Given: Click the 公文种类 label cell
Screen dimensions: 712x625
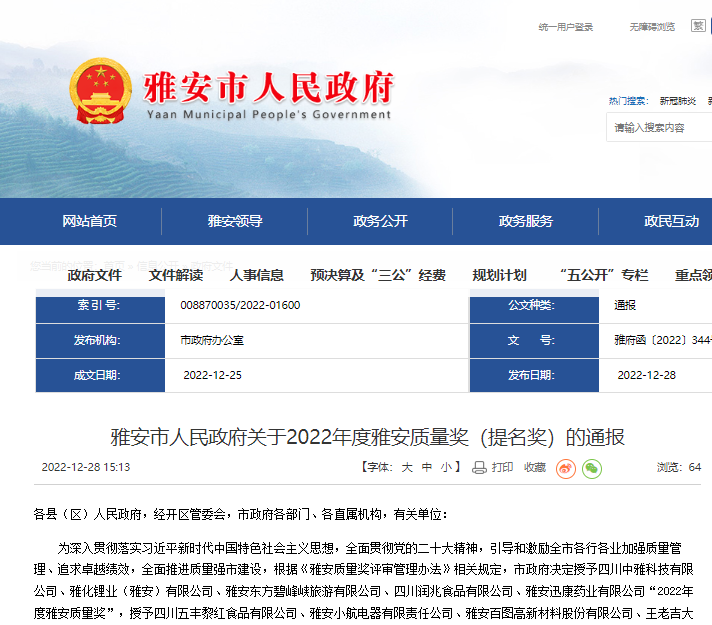Looking at the screenshot, I should pos(534,309).
